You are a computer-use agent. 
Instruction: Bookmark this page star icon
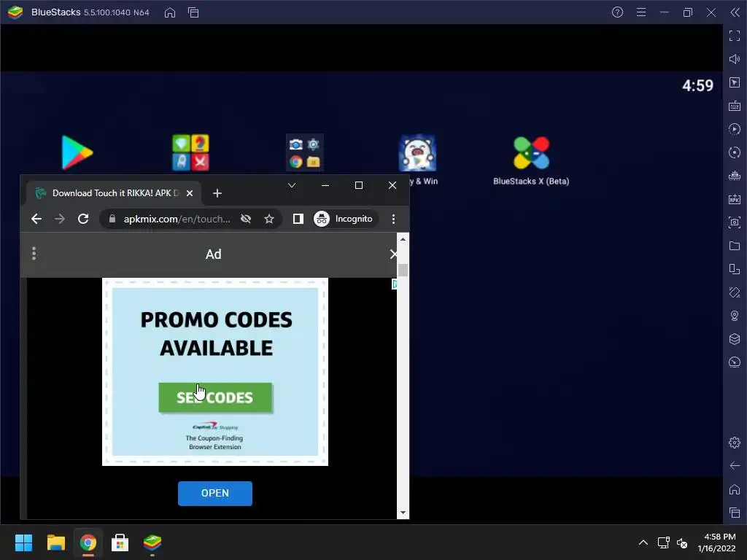pos(269,219)
